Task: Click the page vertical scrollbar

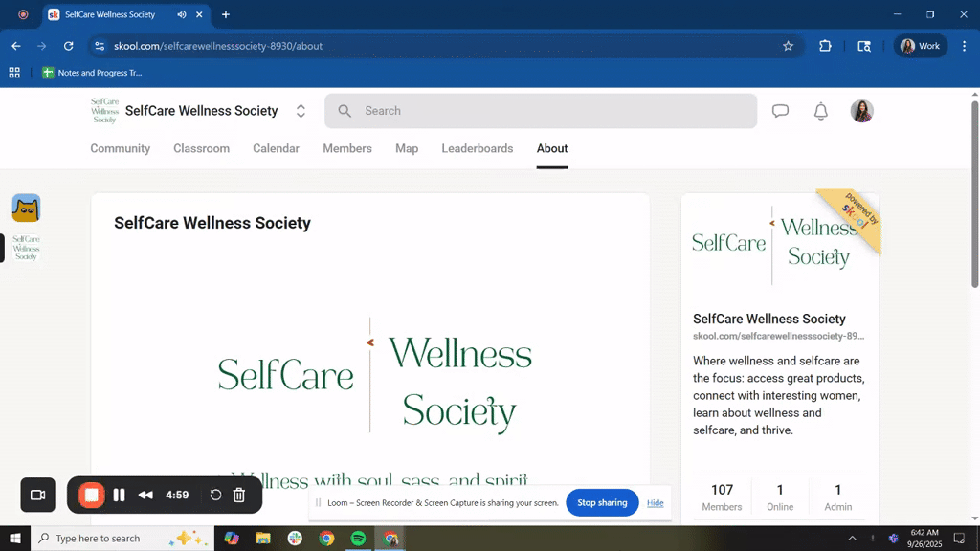Action: (x=975, y=193)
